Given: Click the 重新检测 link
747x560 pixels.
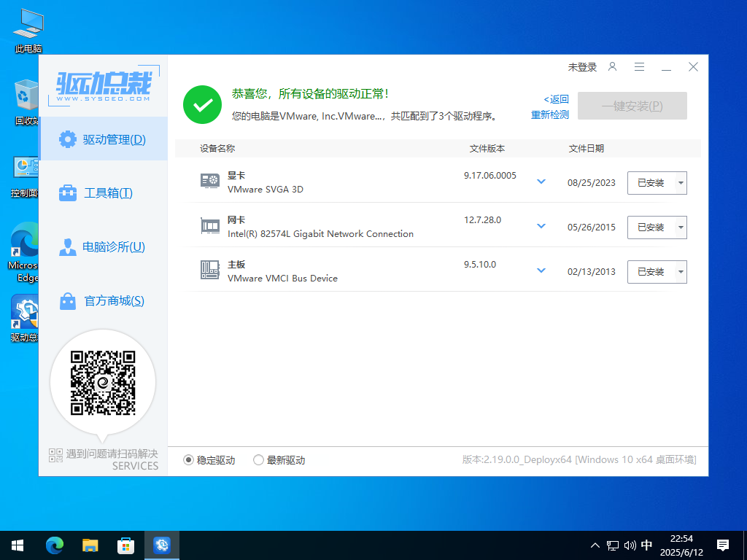Looking at the screenshot, I should [x=550, y=114].
